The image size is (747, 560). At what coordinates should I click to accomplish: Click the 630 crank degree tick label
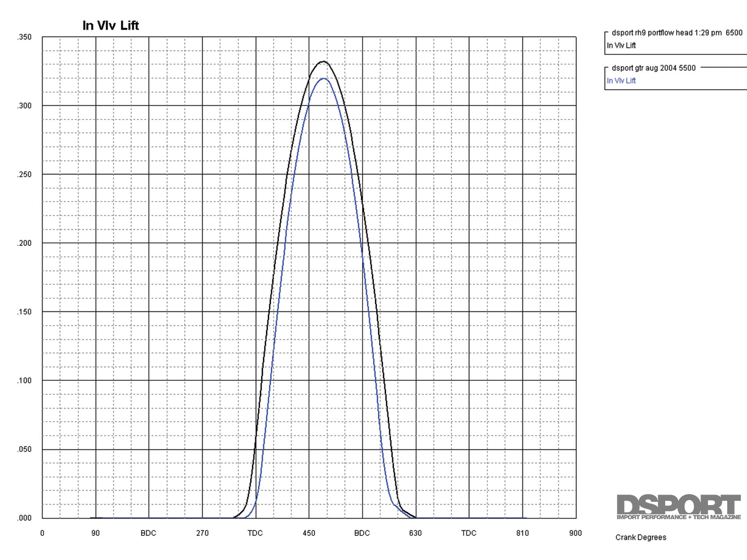click(x=415, y=533)
